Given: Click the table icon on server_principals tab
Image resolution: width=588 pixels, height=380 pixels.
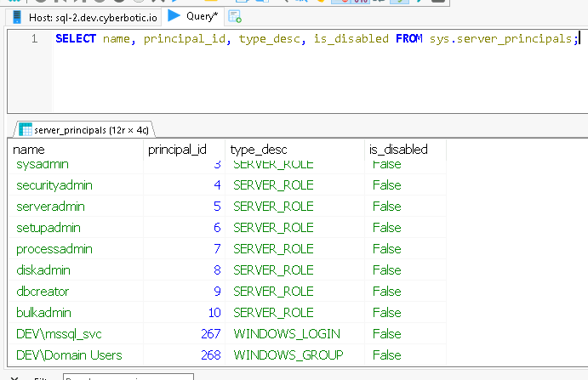Looking at the screenshot, I should point(26,130).
